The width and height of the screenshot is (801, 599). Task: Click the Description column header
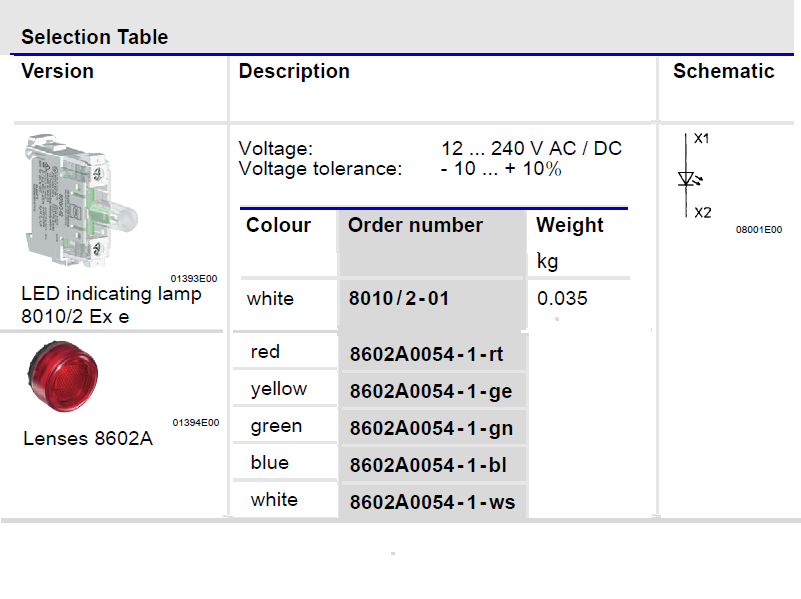tap(294, 71)
